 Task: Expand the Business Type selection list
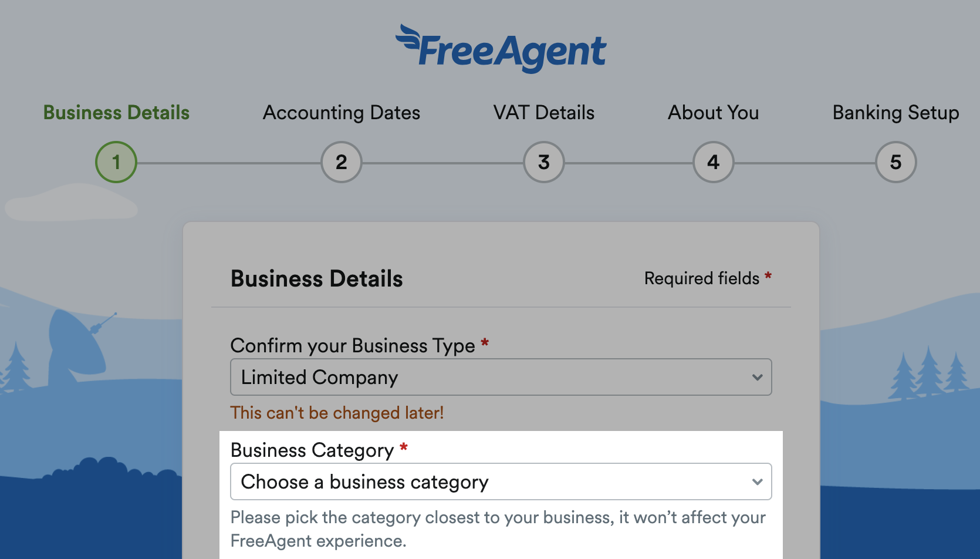pos(500,377)
